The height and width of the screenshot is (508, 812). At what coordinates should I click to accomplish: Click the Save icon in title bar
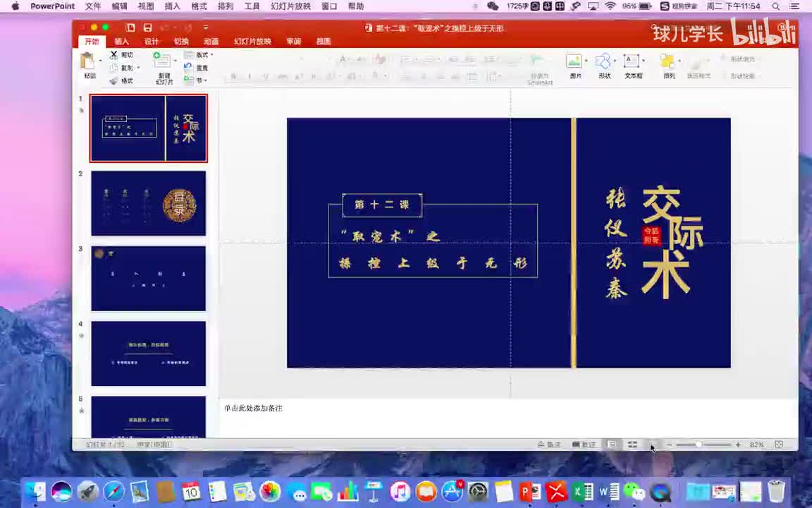pos(147,28)
